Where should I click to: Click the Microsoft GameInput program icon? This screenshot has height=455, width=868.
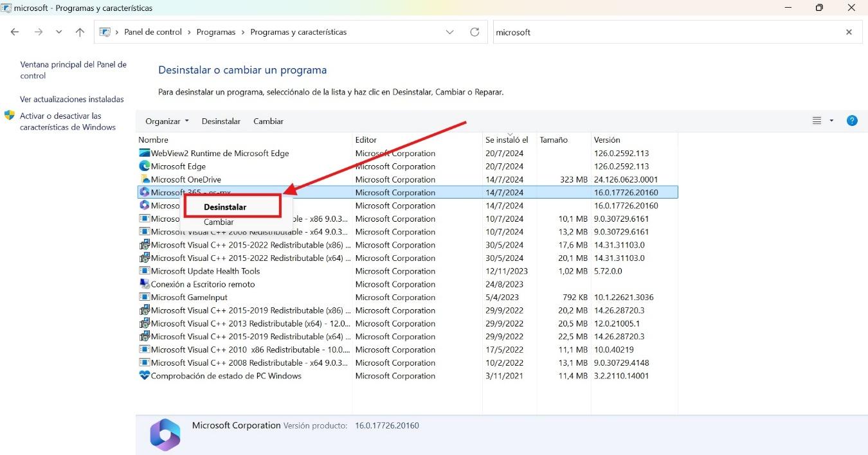143,297
